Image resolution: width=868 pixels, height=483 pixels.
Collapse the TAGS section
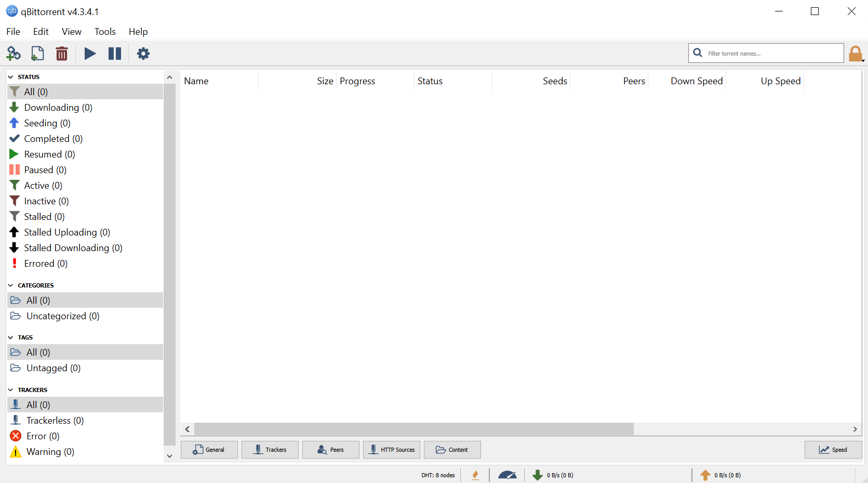tap(10, 337)
